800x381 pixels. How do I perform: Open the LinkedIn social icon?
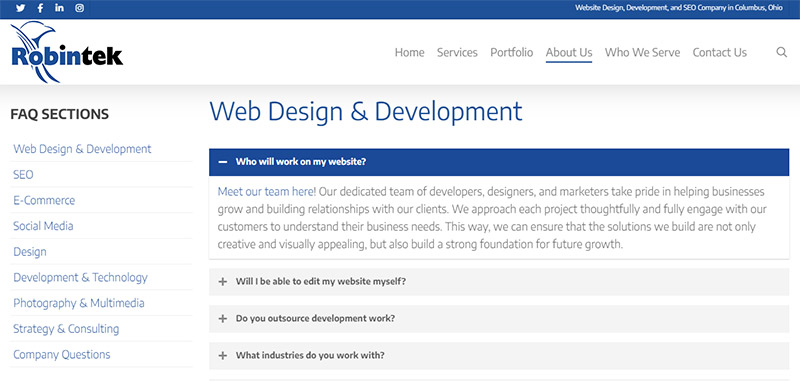coord(60,8)
